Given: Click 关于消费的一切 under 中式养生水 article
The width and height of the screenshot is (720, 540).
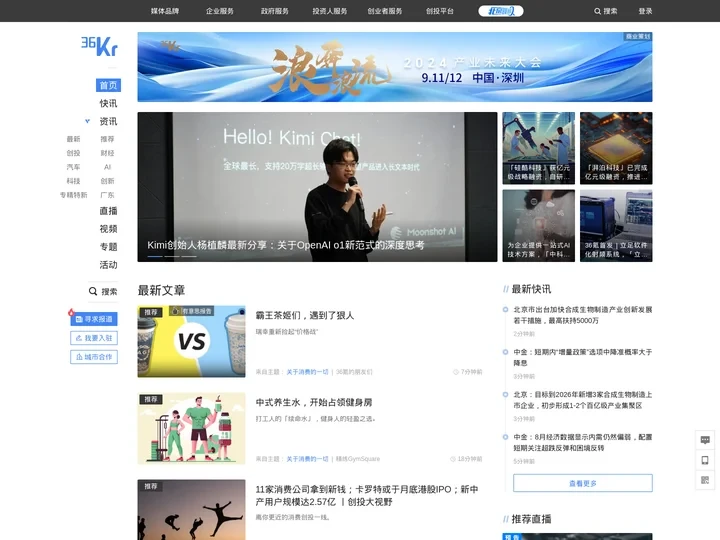Looking at the screenshot, I should tap(308, 459).
